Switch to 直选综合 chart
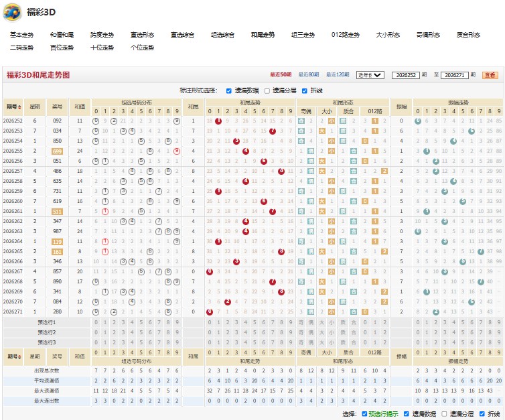Image resolution: width=505 pixels, height=420 pixels. (183, 35)
